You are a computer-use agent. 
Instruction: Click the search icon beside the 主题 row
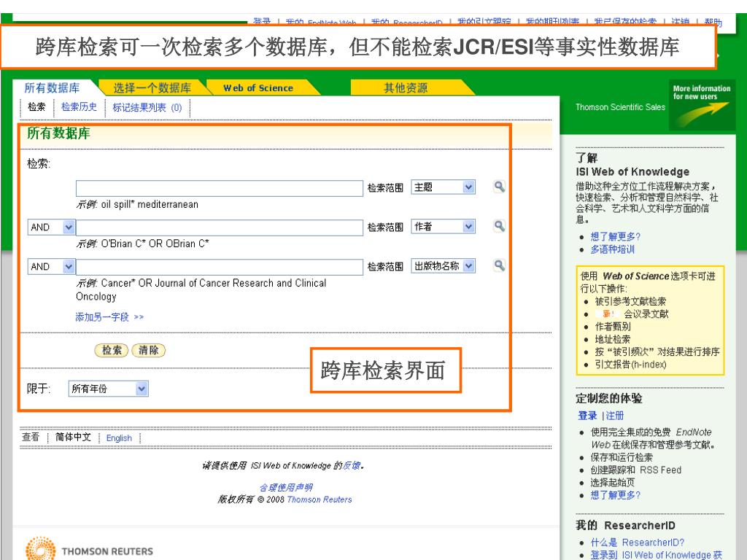click(x=499, y=187)
